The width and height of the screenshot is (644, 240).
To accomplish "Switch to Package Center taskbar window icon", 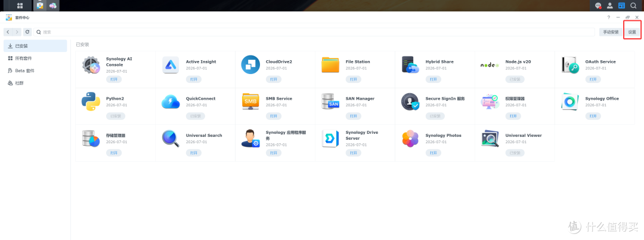I will (x=40, y=6).
